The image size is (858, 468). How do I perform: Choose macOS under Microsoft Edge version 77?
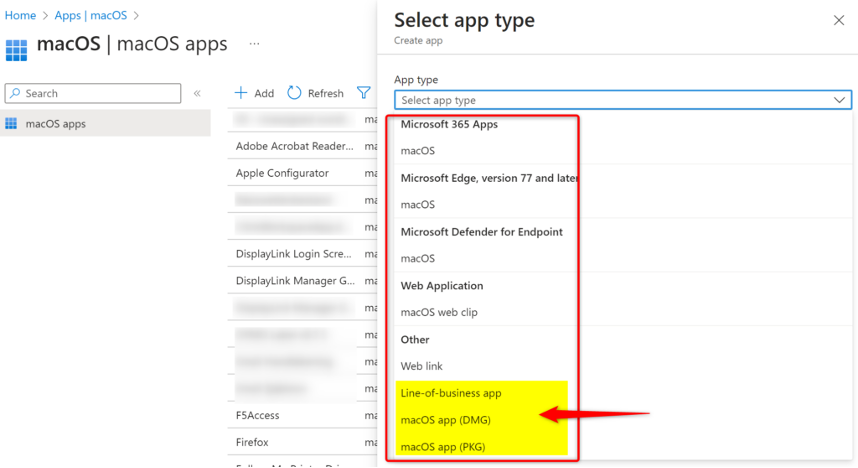point(418,205)
